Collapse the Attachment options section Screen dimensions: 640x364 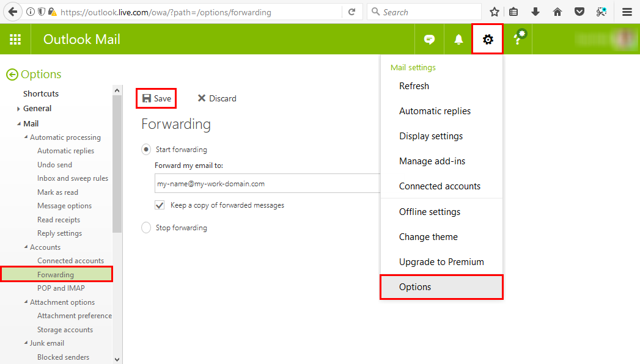(26, 302)
